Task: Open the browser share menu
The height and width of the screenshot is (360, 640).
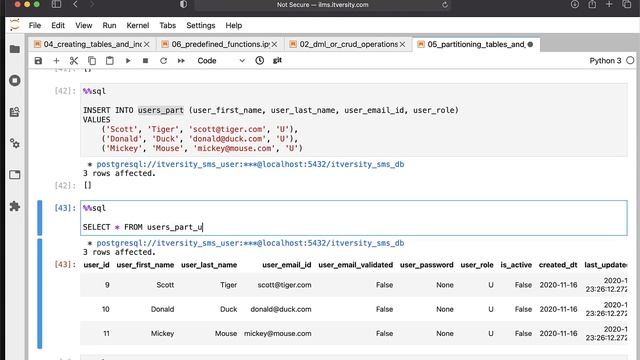Action: click(592, 4)
